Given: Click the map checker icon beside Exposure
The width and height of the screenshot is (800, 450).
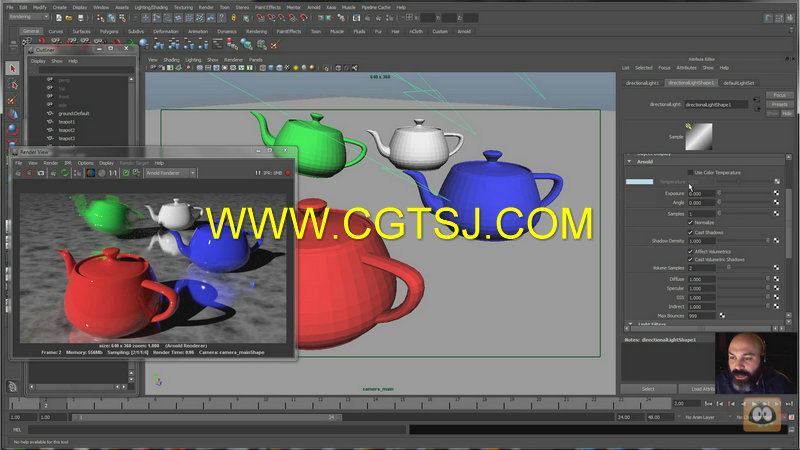Looking at the screenshot, I should pyautogui.click(x=776, y=193).
